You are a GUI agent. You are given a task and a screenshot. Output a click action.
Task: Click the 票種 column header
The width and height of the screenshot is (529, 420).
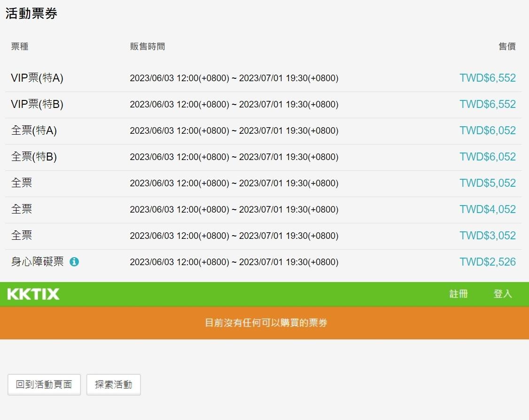20,46
